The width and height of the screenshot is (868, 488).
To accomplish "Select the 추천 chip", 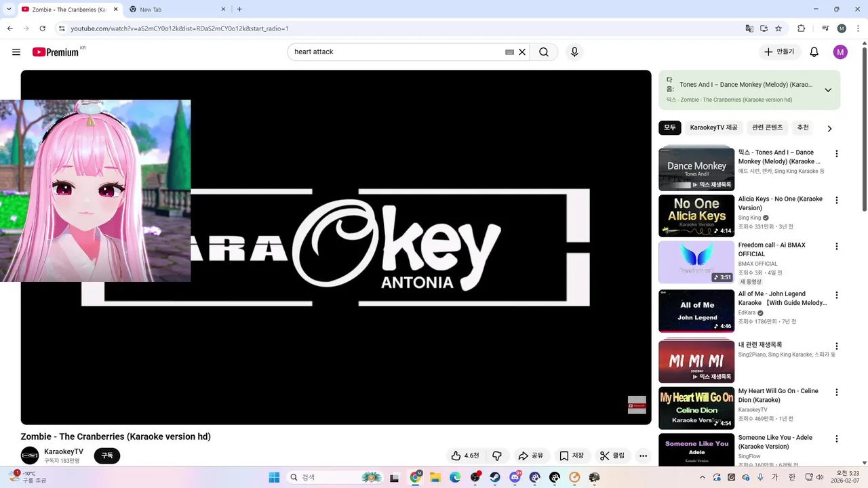I will [803, 127].
